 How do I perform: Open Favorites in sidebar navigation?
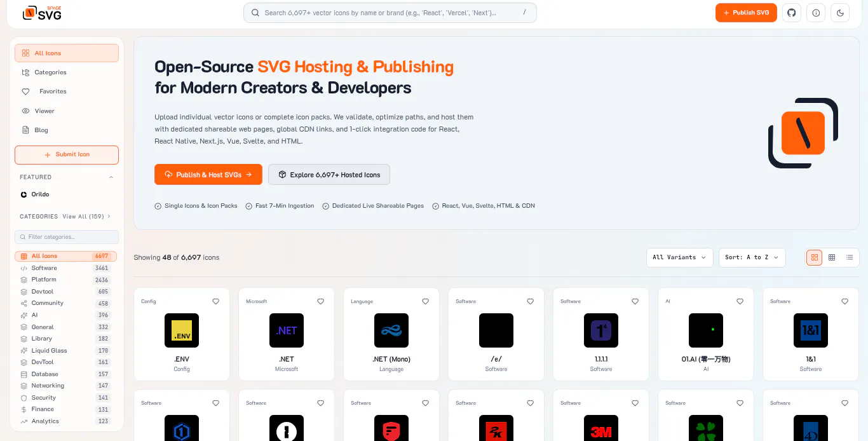(x=67, y=92)
